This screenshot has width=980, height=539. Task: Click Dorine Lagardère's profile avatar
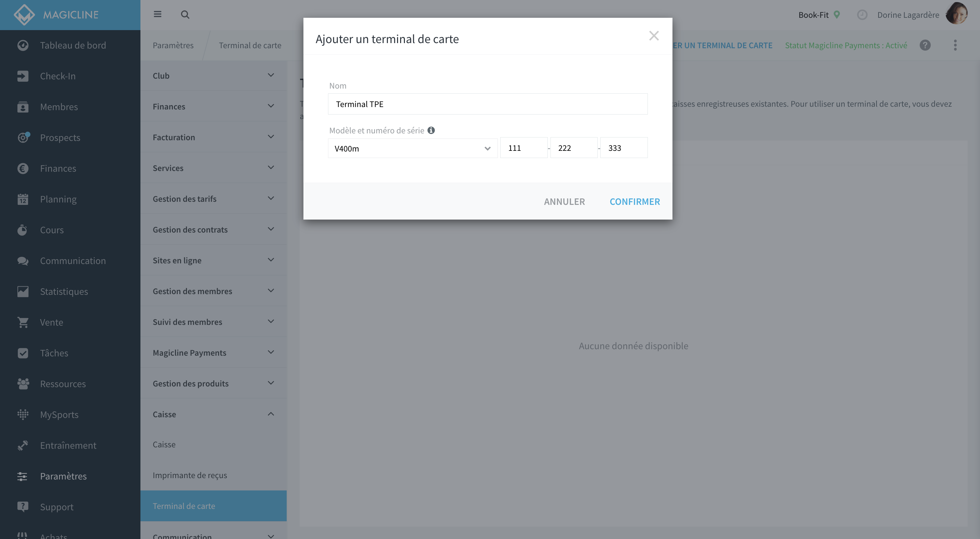point(956,14)
